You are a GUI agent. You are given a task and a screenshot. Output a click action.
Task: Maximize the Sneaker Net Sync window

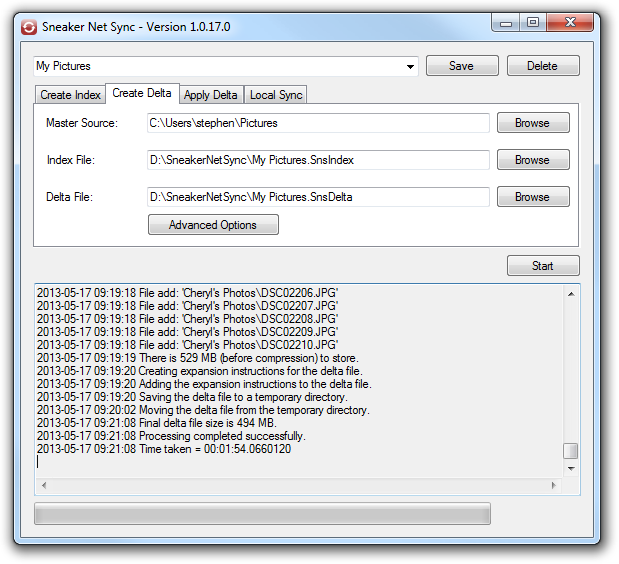pos(533,23)
